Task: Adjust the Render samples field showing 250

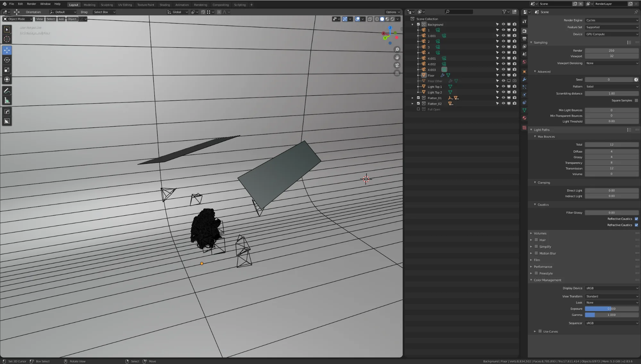Action: (x=612, y=51)
